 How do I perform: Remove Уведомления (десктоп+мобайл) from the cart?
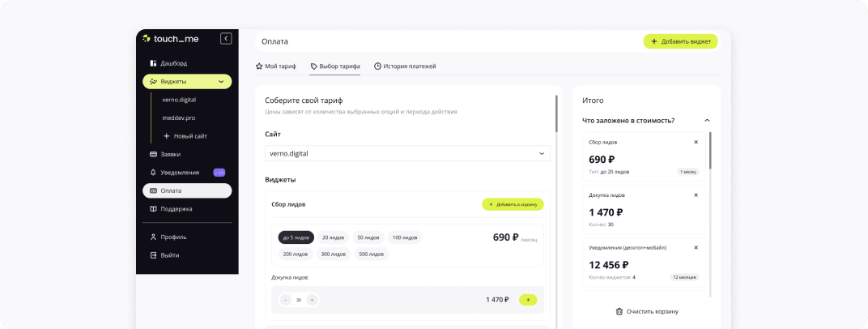[x=696, y=248]
